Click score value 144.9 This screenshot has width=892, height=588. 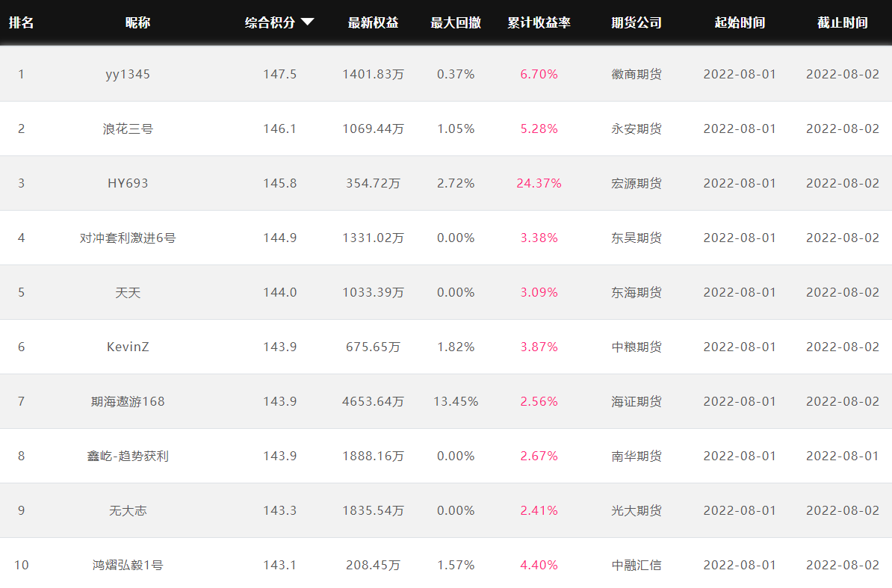click(280, 238)
